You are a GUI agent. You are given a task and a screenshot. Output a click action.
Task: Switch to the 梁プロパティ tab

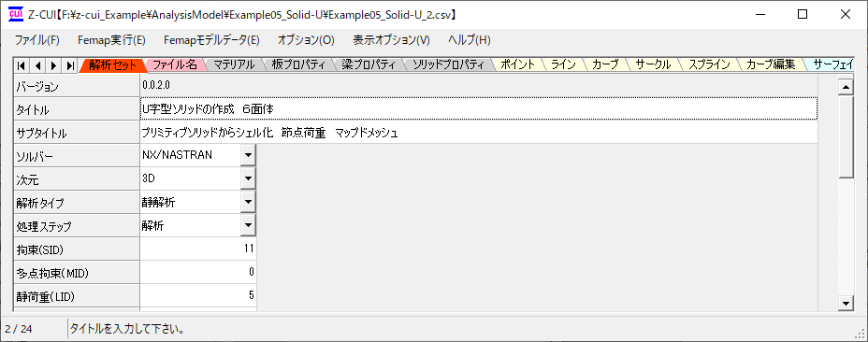point(369,64)
